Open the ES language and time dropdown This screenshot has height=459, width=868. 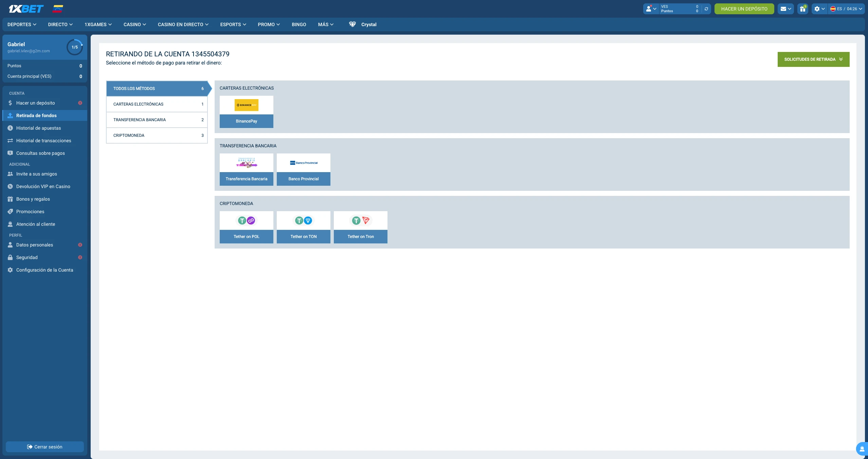pos(846,9)
